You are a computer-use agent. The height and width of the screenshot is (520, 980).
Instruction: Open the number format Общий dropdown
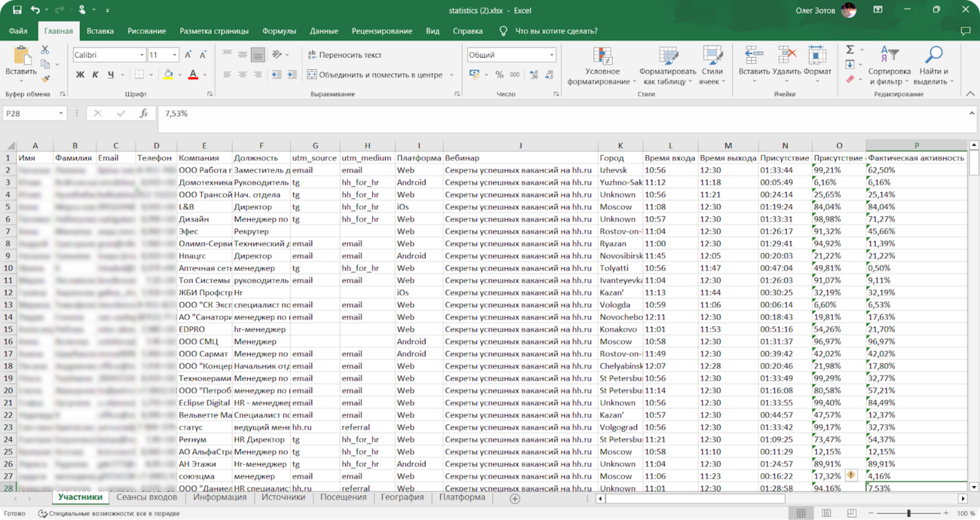coord(551,55)
